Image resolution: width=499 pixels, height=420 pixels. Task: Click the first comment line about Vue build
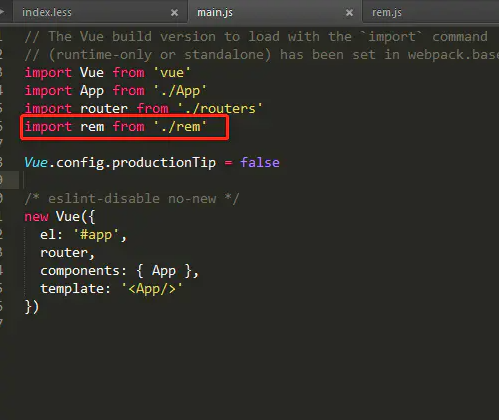[256, 37]
